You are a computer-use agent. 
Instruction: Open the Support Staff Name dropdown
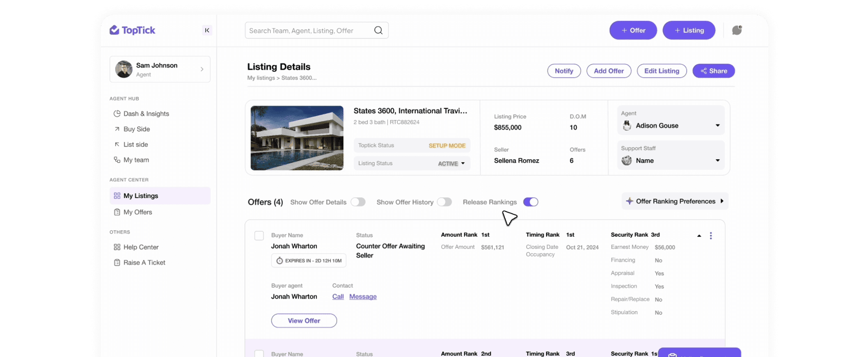671,155
